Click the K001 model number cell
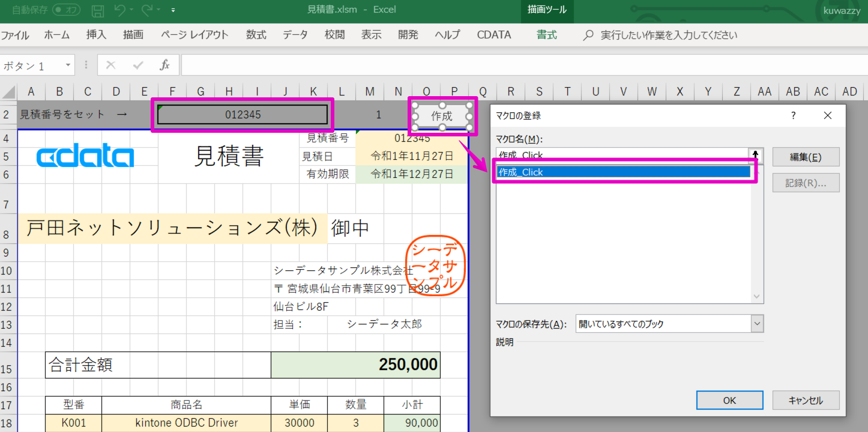 tap(74, 423)
